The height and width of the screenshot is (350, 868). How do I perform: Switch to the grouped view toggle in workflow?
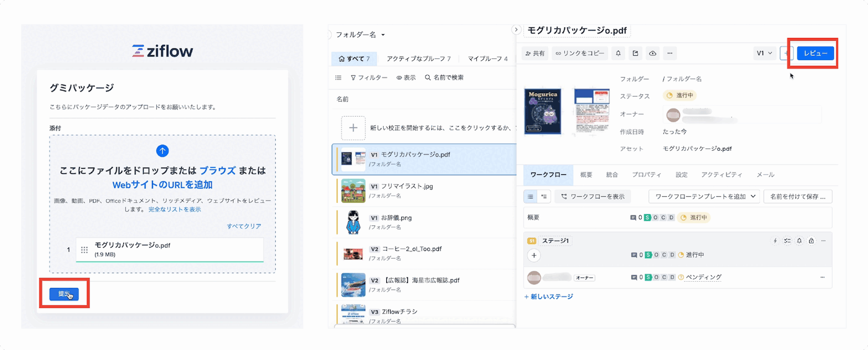tap(544, 197)
